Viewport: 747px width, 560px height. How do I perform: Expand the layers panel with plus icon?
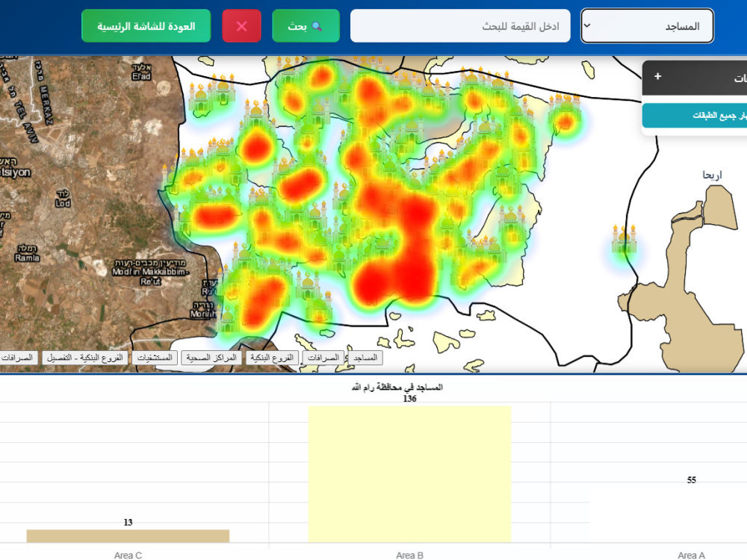click(x=658, y=76)
